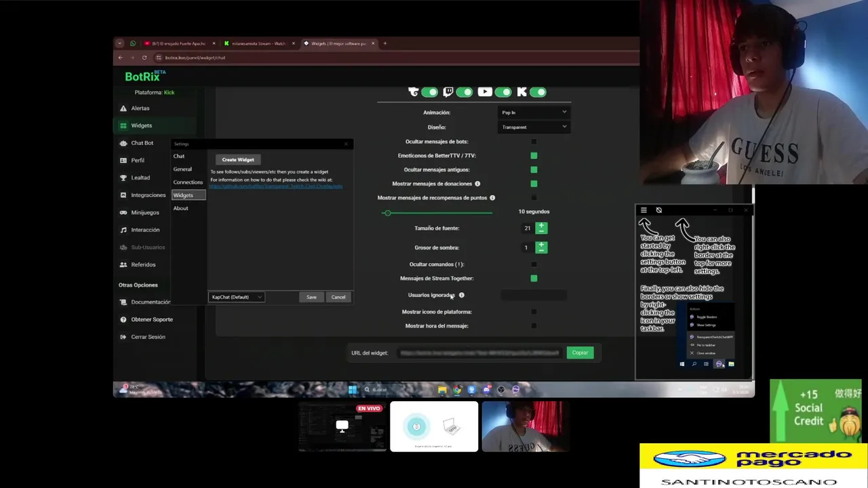Image resolution: width=868 pixels, height=488 pixels.
Task: Toggle the Twitch platform switch
Action: [465, 92]
